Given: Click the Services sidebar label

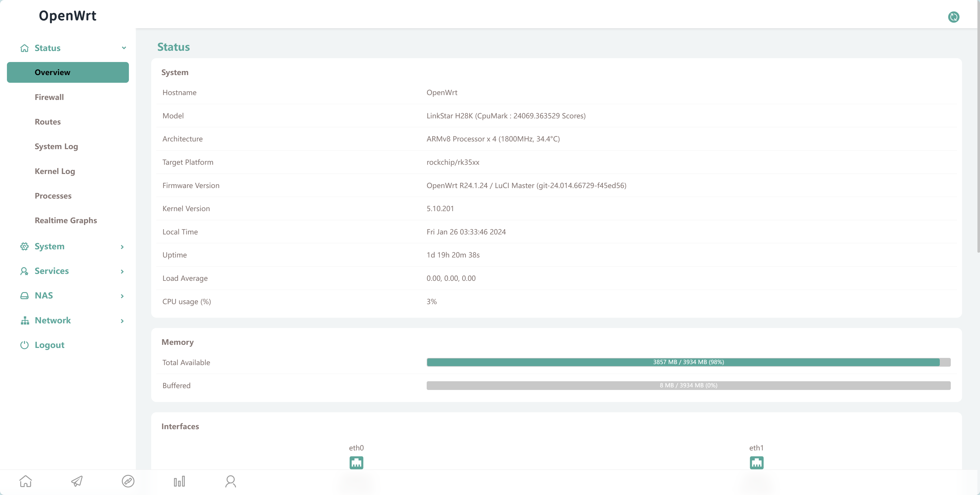Looking at the screenshot, I should coord(52,271).
